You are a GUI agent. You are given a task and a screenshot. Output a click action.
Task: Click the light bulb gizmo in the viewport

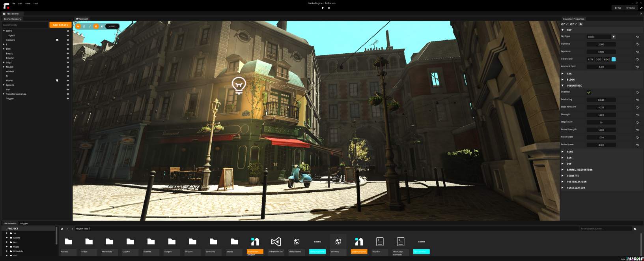239,85
